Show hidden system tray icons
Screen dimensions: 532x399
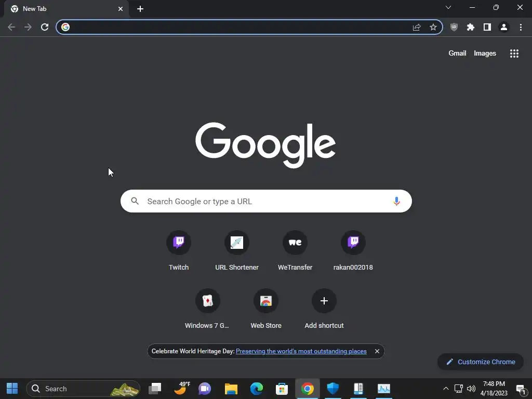[446, 389]
